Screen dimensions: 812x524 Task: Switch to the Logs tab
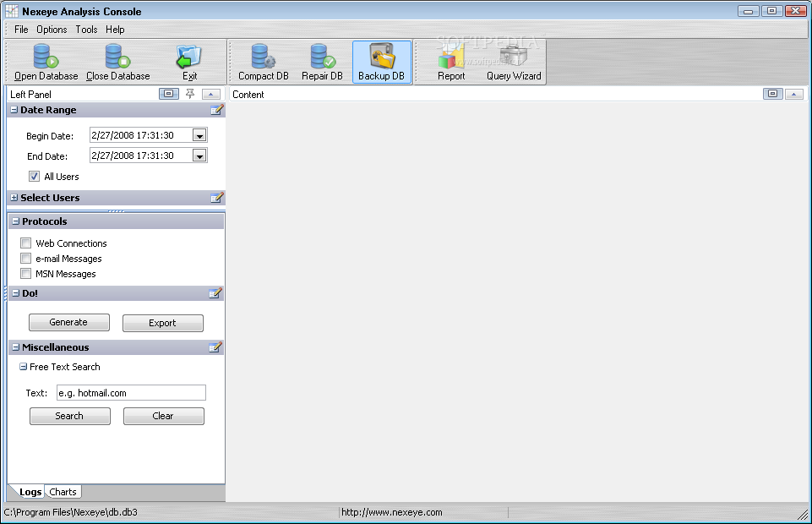pos(30,492)
